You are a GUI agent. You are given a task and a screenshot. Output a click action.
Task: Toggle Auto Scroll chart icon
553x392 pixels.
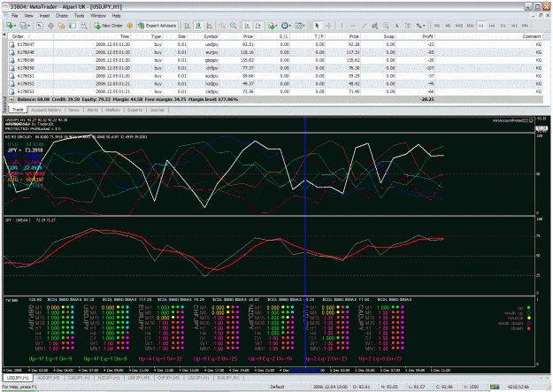pyautogui.click(x=247, y=26)
